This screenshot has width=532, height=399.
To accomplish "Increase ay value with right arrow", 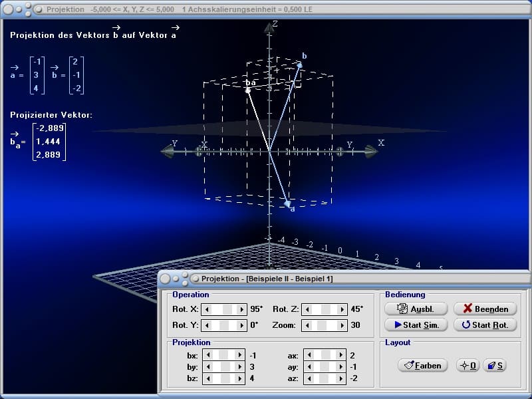I will coord(340,367).
